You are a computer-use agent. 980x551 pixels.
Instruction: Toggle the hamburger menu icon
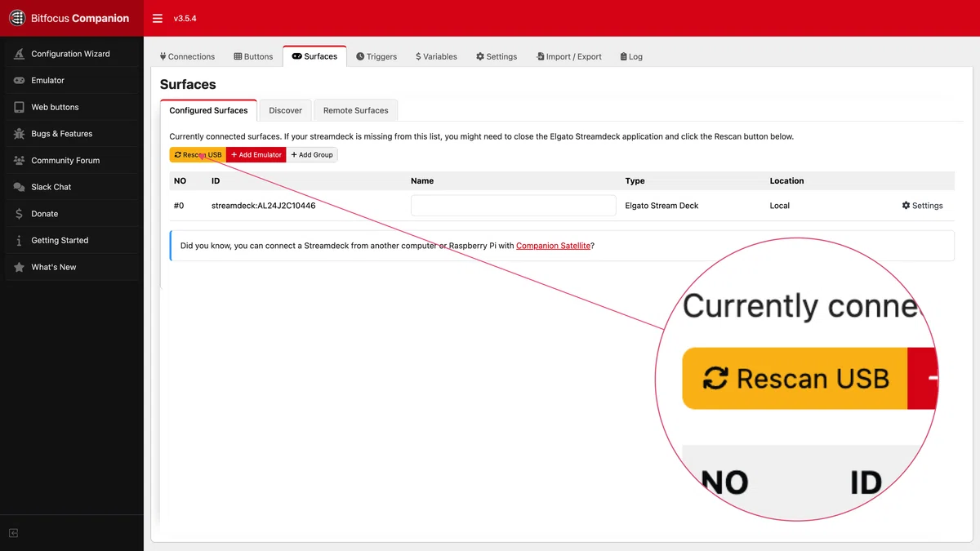158,19
